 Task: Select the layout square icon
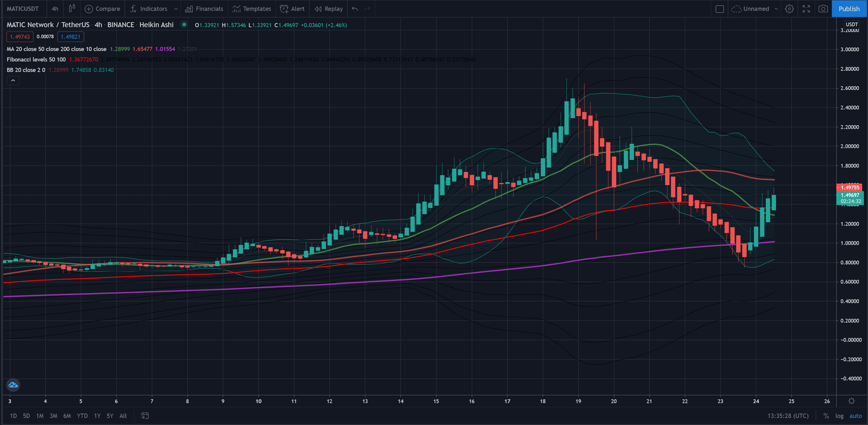tap(720, 9)
